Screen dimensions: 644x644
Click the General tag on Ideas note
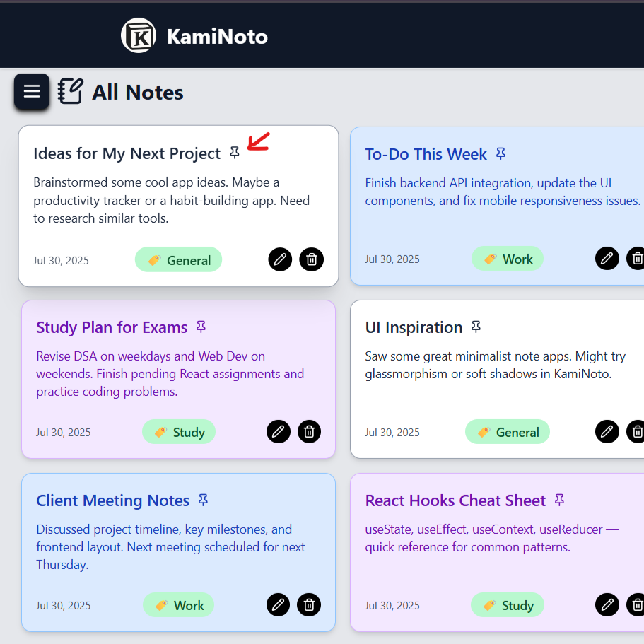coord(179,260)
